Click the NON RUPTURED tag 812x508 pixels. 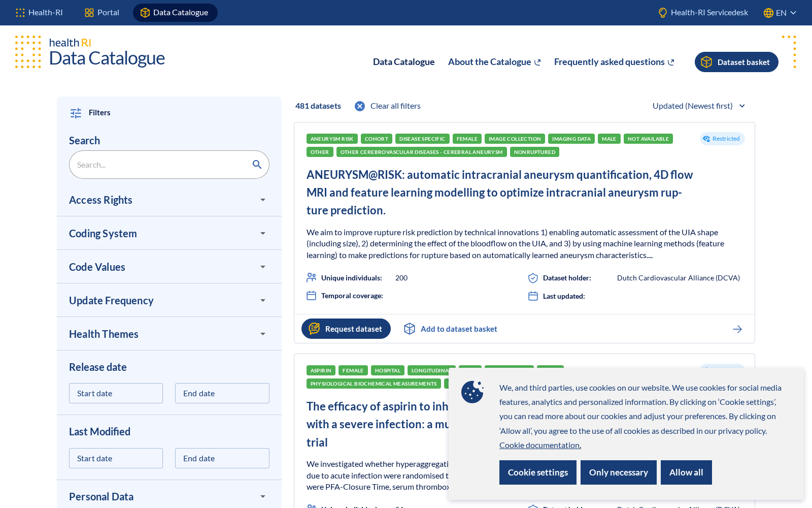(x=534, y=152)
